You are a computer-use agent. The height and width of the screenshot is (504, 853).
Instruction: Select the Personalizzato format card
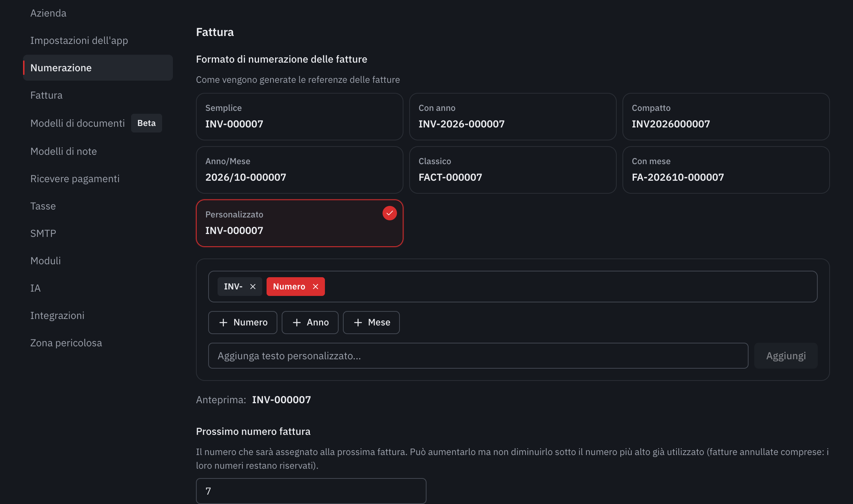[300, 223]
